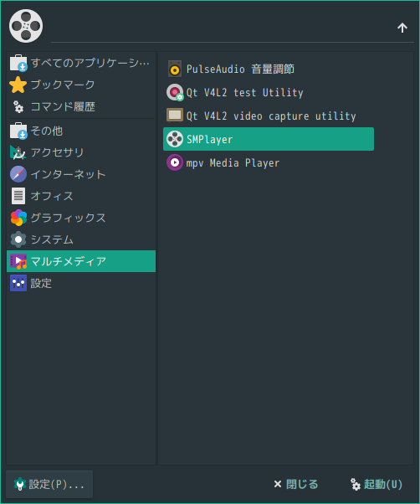420x504 pixels.
Task: Click the 設定 mixer sliders icon in the category list
Action: [x=18, y=283]
